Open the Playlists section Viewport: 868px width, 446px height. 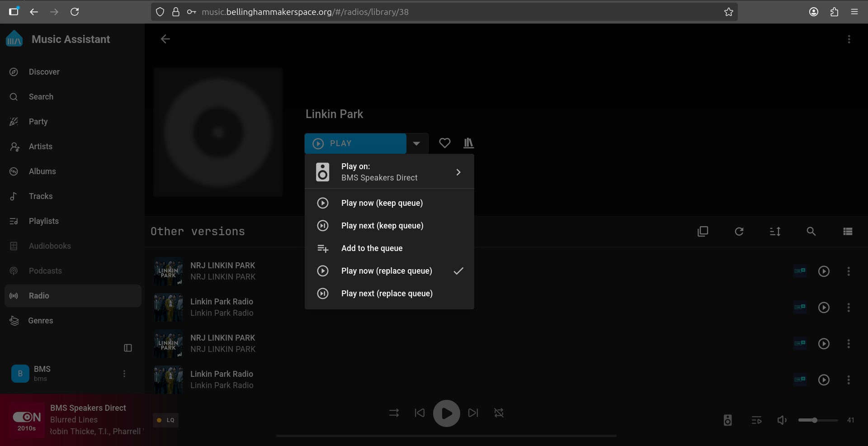(73, 221)
